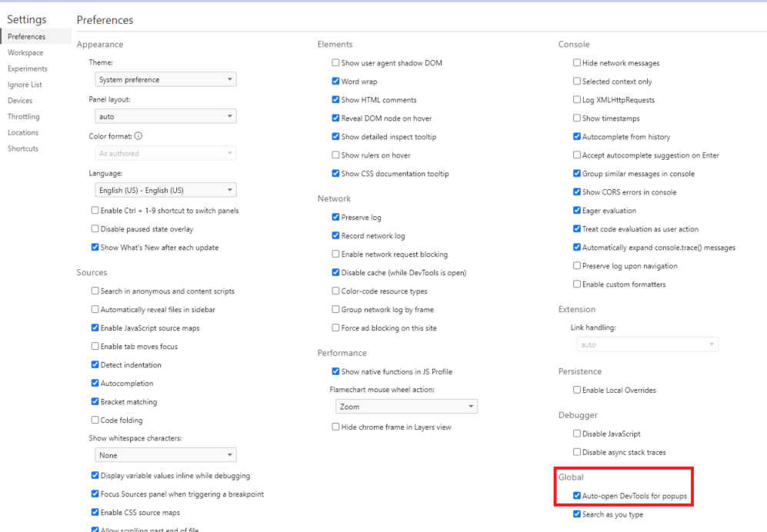Screen dimensions: 767x532
Task: Disable cache while DevTools is open
Action: point(335,272)
